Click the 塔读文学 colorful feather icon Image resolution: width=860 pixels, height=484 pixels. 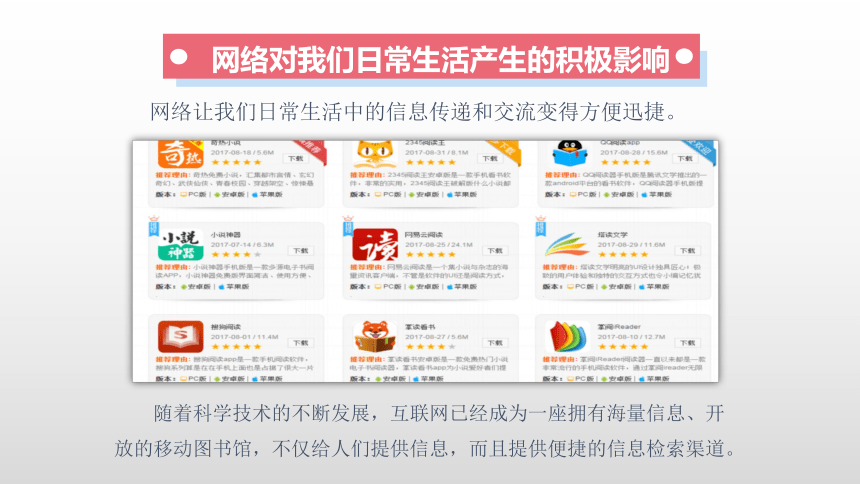pyautogui.click(x=567, y=245)
